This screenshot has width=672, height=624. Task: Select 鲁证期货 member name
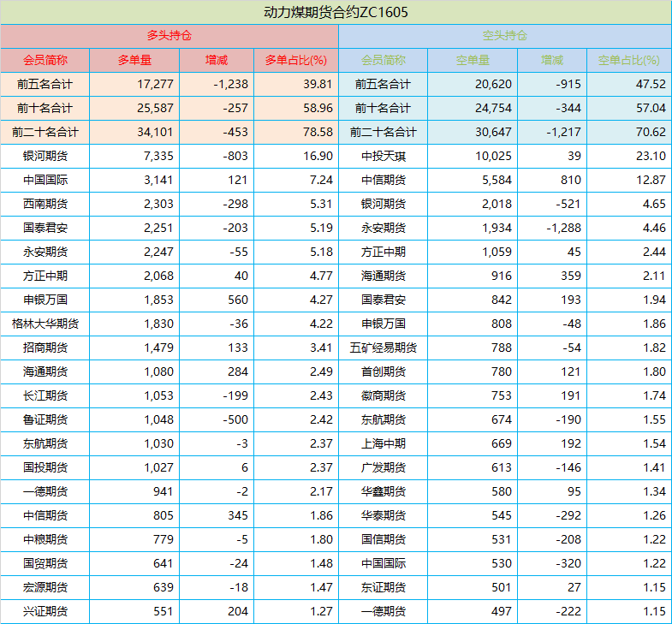(x=45, y=420)
